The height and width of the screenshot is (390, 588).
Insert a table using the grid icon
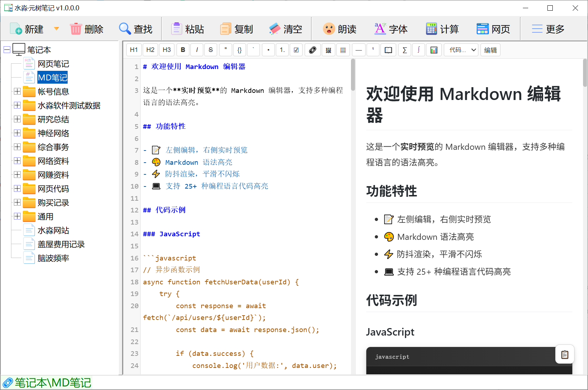[343, 50]
